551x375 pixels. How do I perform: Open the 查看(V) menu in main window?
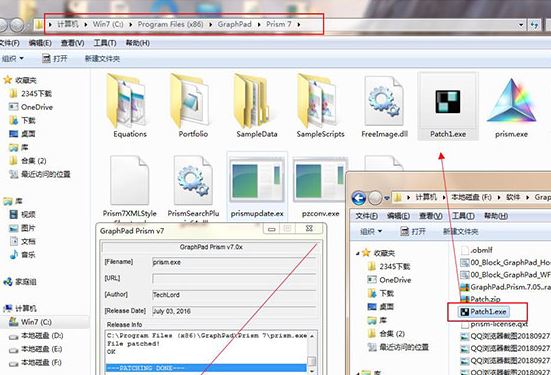72,43
